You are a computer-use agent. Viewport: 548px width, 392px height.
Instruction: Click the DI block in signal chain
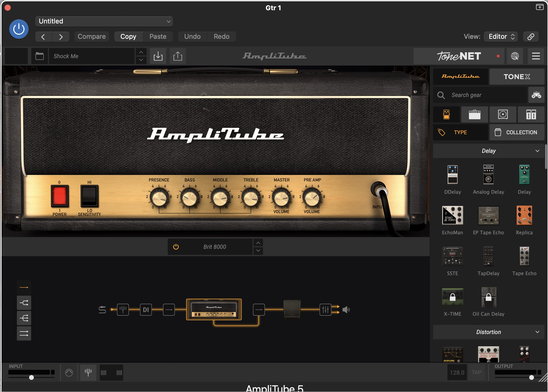click(x=146, y=310)
